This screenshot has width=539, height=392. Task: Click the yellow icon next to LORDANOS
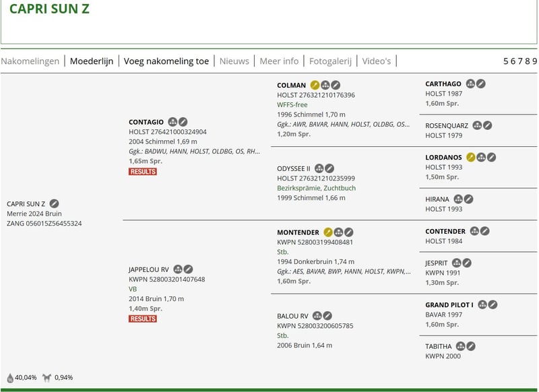click(x=470, y=157)
